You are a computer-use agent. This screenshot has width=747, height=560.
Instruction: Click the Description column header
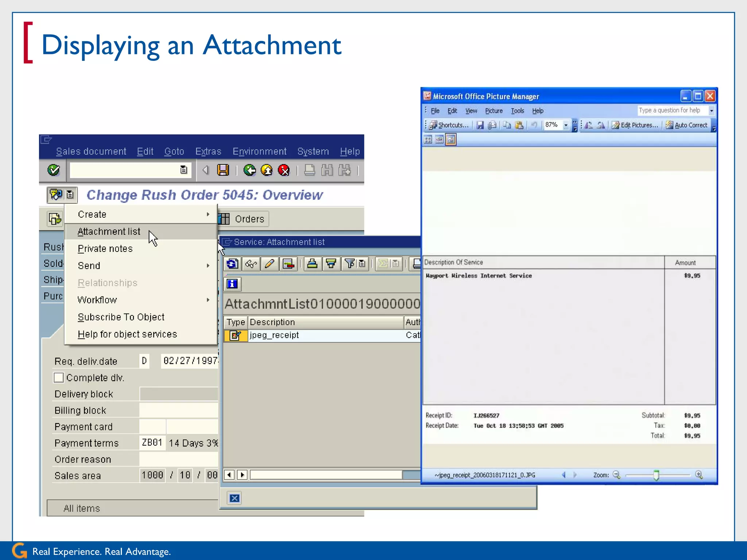pyautogui.click(x=326, y=322)
